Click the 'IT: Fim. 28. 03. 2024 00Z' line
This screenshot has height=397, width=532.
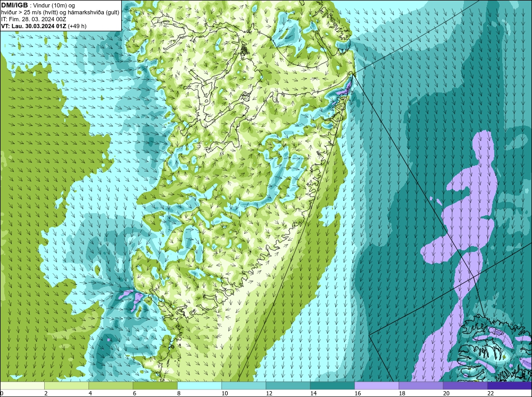[34, 19]
